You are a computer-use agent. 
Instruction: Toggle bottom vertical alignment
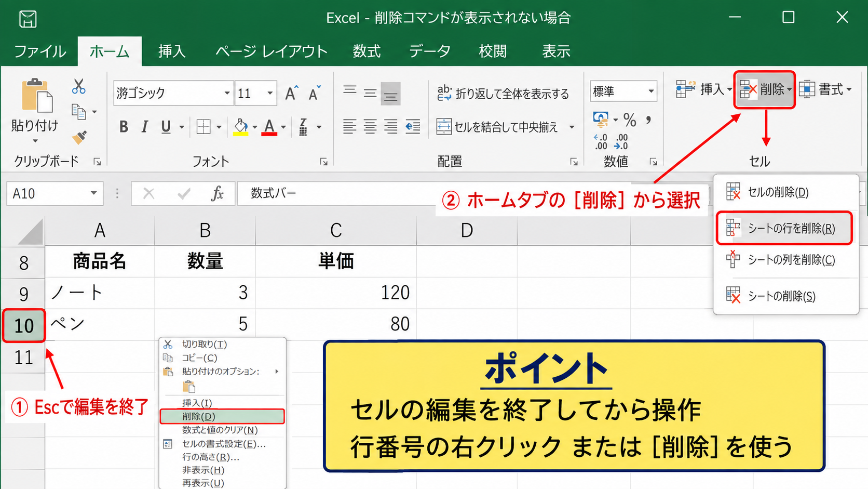coord(390,94)
